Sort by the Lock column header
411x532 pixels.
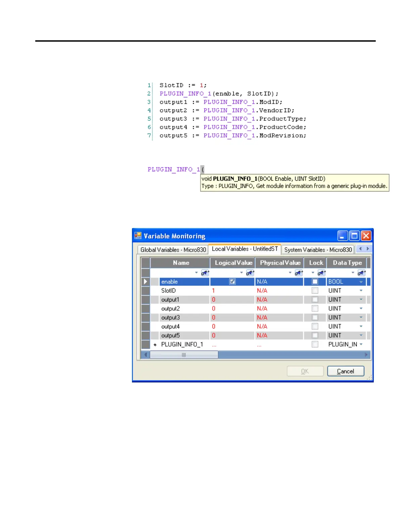(315, 263)
